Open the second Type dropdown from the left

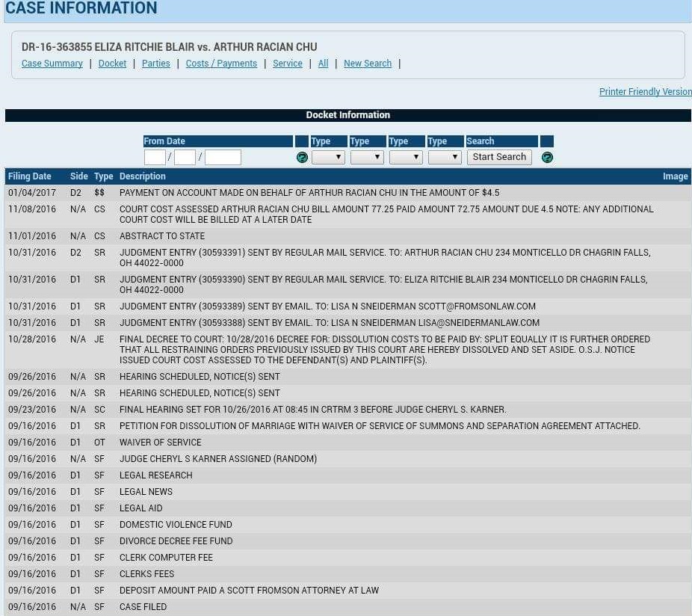(367, 157)
